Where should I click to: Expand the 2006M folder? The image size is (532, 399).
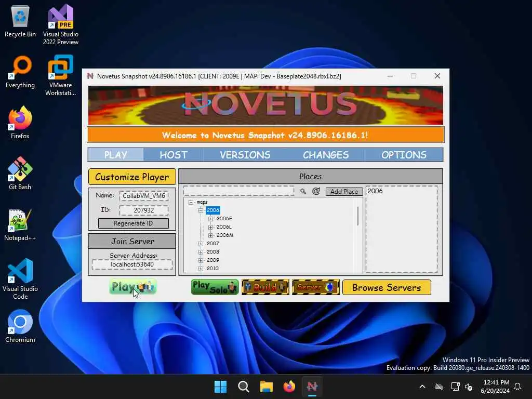pos(211,235)
